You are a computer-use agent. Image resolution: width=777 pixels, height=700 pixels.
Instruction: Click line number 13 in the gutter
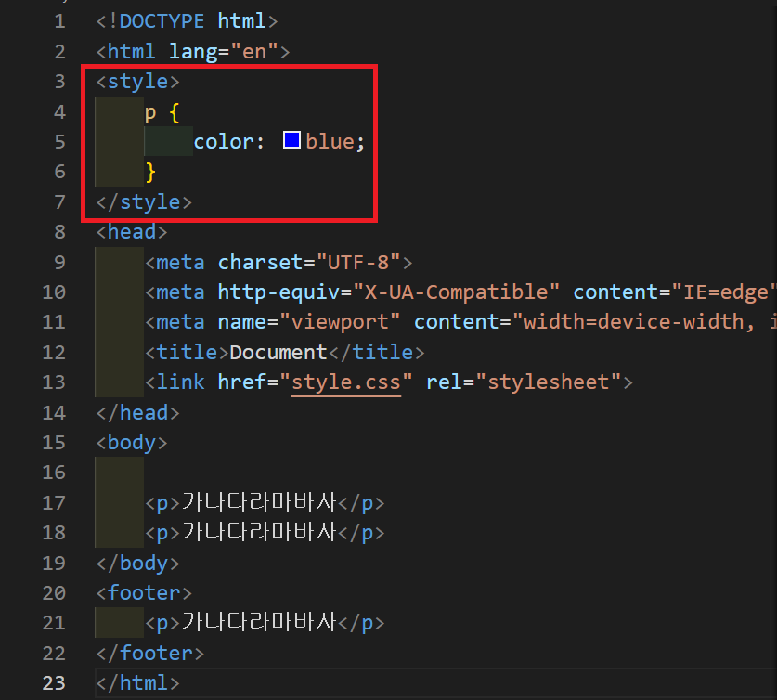point(54,382)
